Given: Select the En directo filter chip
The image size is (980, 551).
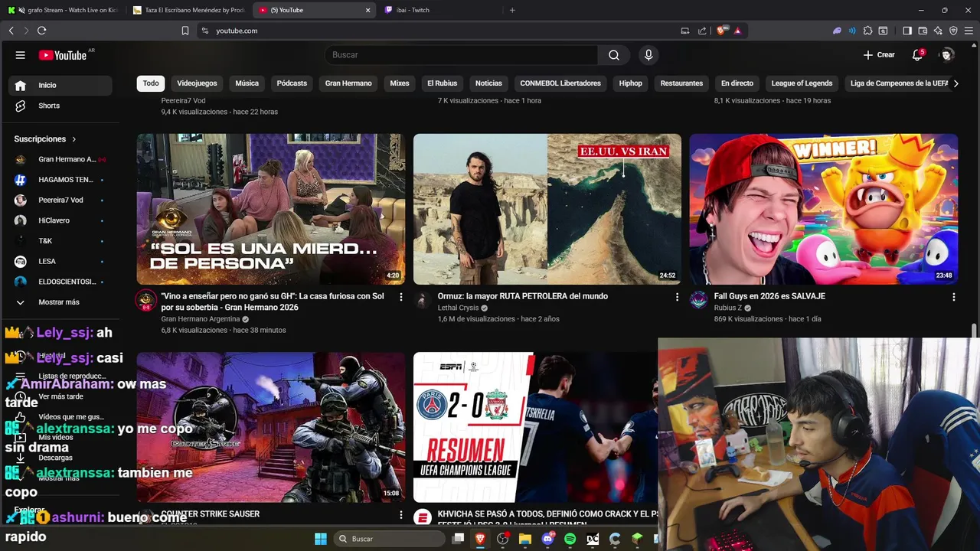Looking at the screenshot, I should coord(737,83).
